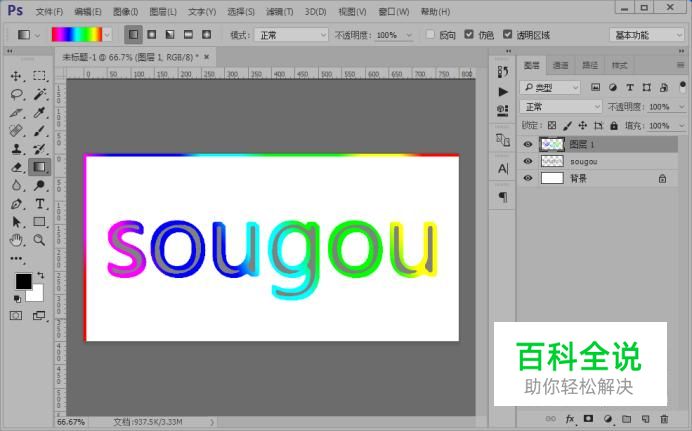Toggle Quick Mask mode

(16, 316)
